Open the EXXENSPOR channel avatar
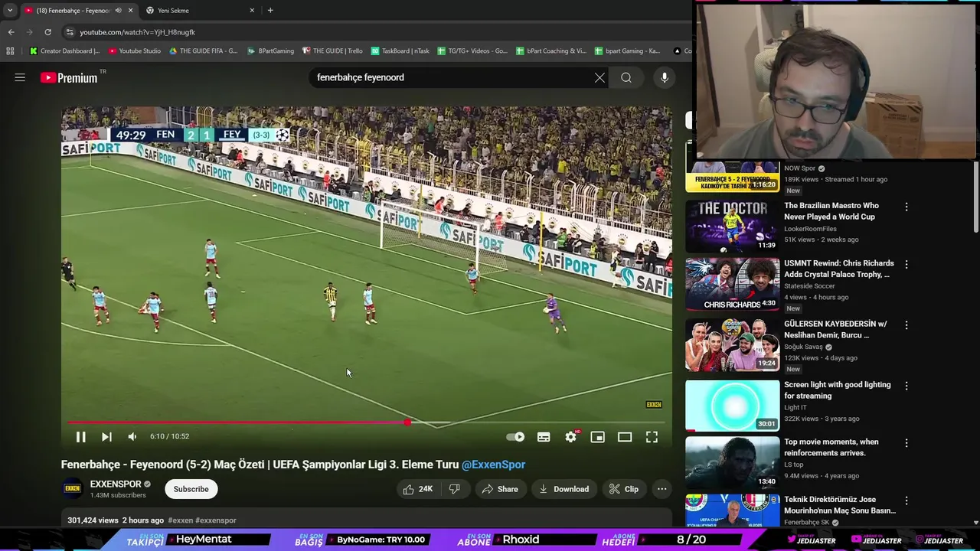 coord(72,488)
